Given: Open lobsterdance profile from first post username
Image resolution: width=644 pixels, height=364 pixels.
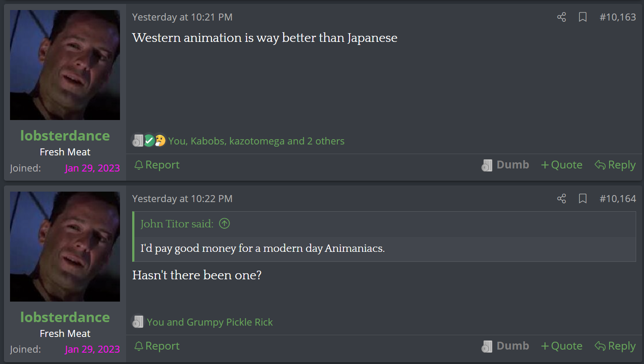Looking at the screenshot, I should coord(65,136).
